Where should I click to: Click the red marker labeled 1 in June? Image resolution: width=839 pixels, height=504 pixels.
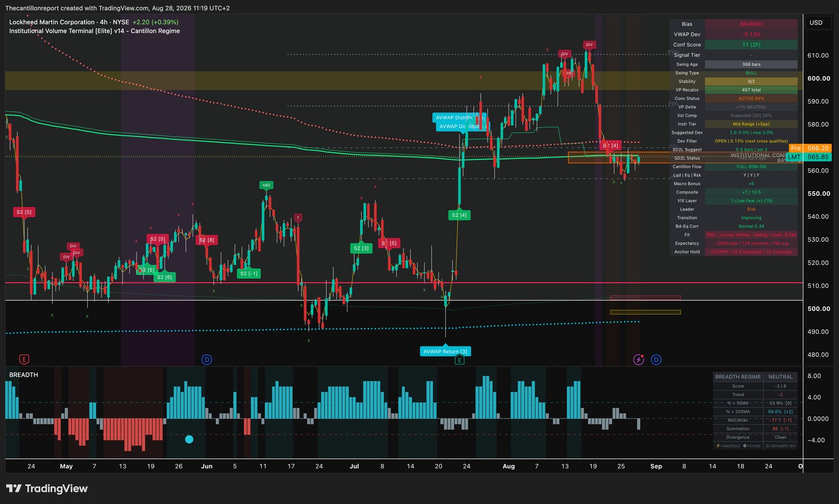pyautogui.click(x=298, y=218)
